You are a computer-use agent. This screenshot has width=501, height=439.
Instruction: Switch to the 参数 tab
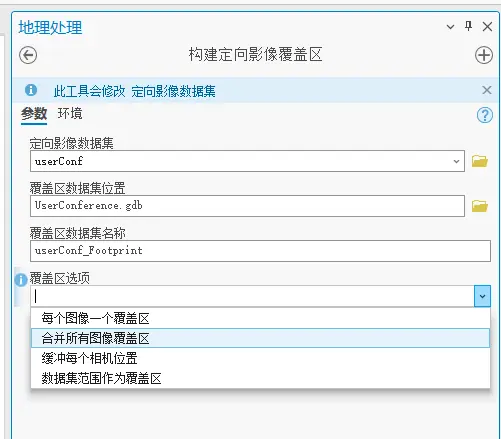[x=34, y=114]
